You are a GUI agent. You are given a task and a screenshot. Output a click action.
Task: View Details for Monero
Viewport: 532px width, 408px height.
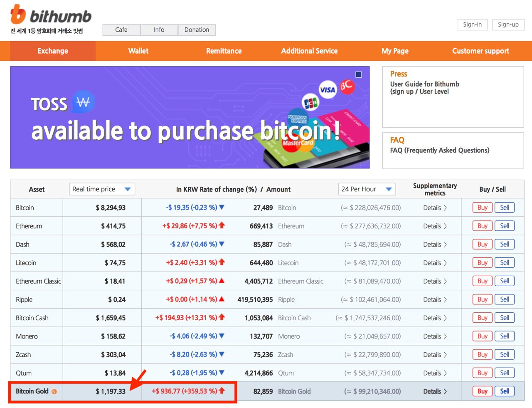pos(435,336)
